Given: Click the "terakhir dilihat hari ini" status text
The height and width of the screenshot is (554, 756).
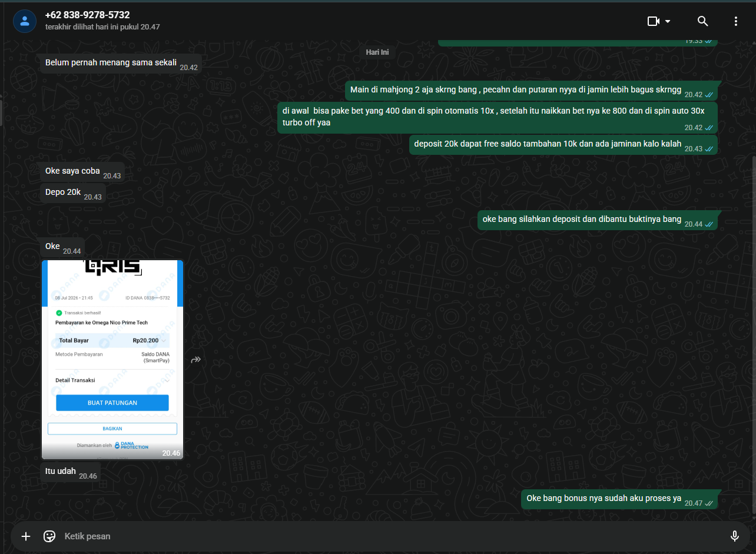Looking at the screenshot, I should 102,27.
